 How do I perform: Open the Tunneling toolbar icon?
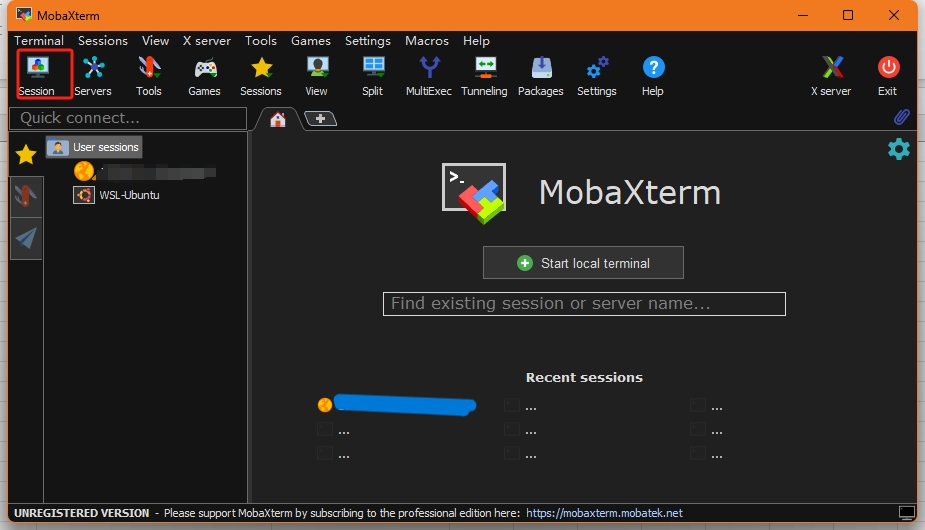[485, 75]
